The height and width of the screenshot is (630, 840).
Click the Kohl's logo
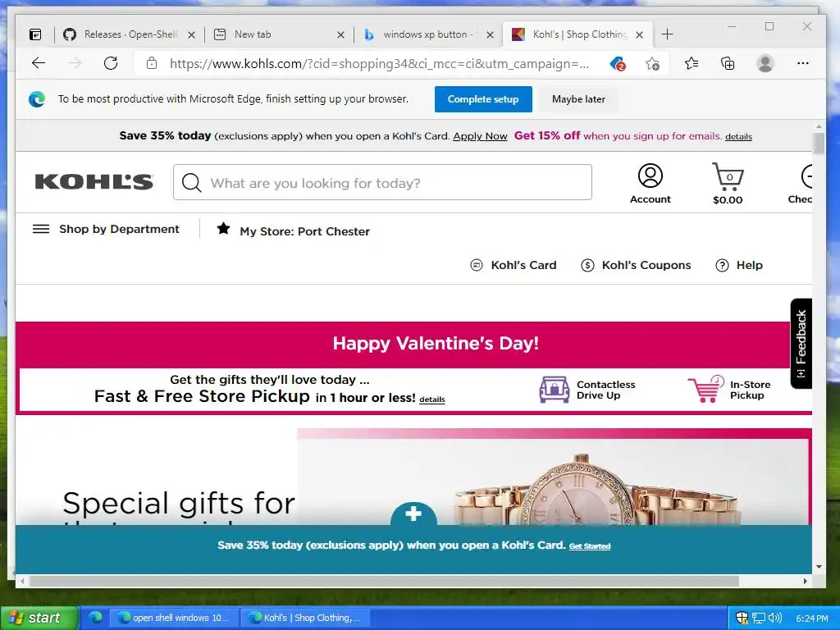click(94, 181)
